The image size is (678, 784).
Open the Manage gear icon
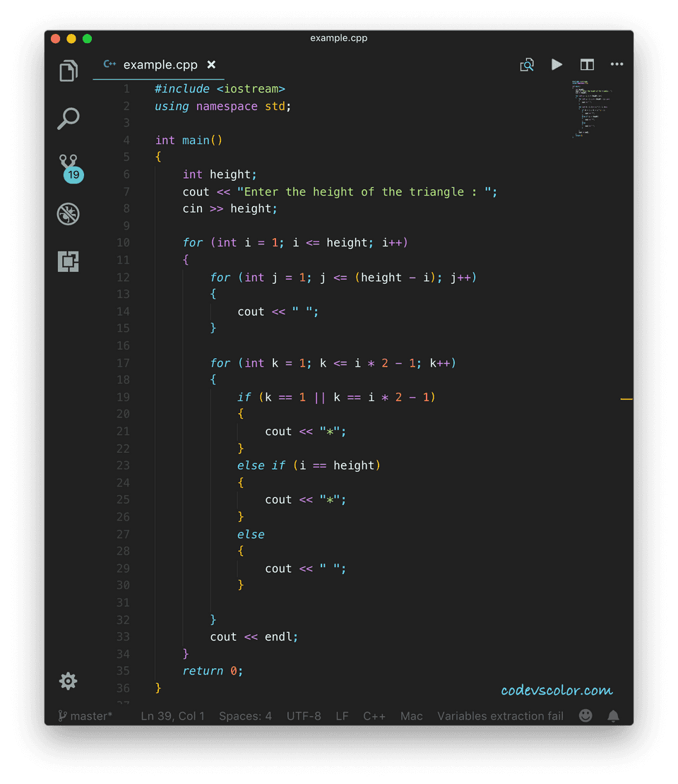69,681
